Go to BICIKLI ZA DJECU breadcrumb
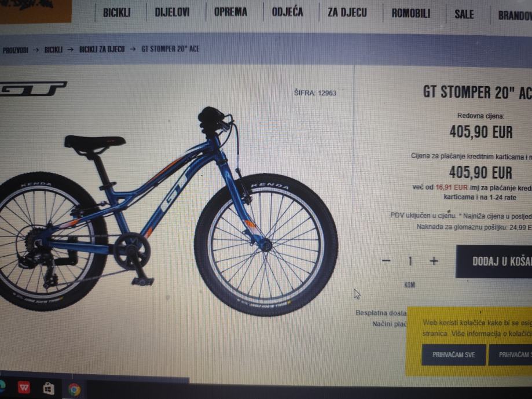 click(x=102, y=49)
